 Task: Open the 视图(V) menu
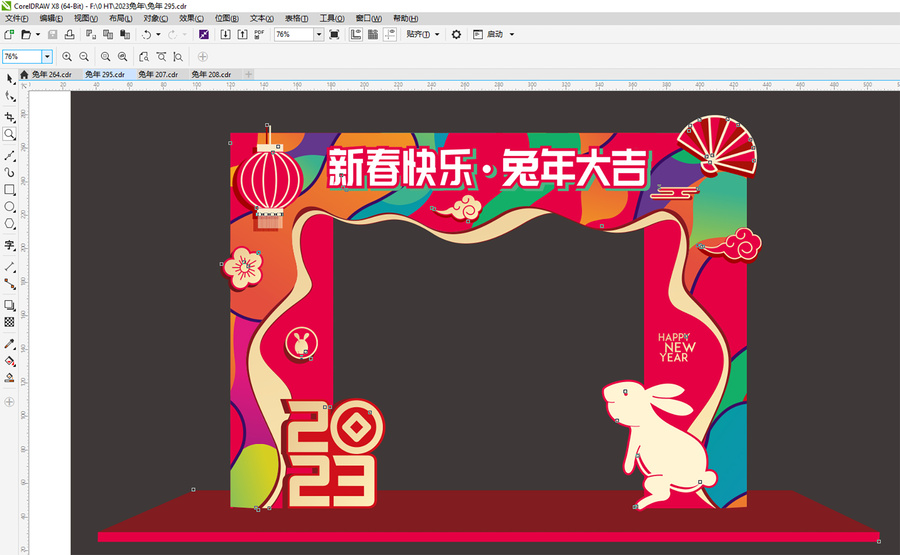click(x=86, y=18)
